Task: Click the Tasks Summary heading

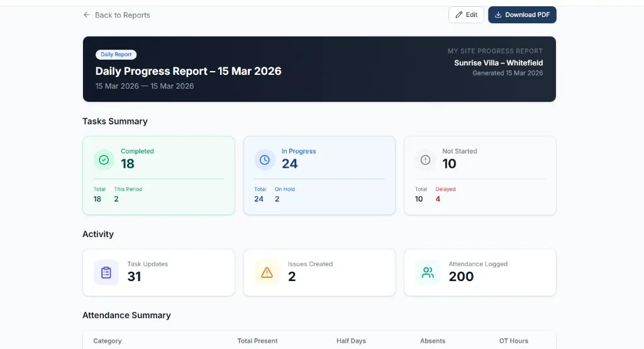Action: pos(115,121)
